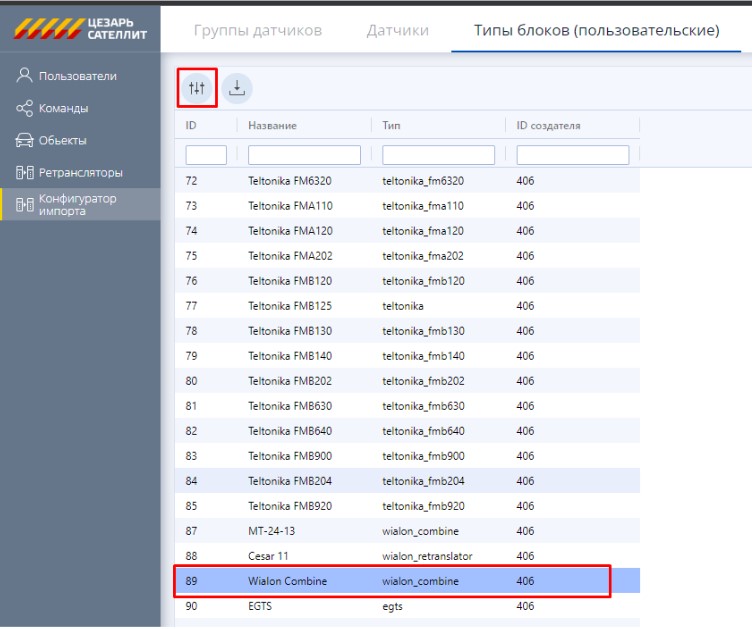This screenshot has height=629, width=753.
Task: Open Пользователи in the sidebar
Action: coord(80,76)
